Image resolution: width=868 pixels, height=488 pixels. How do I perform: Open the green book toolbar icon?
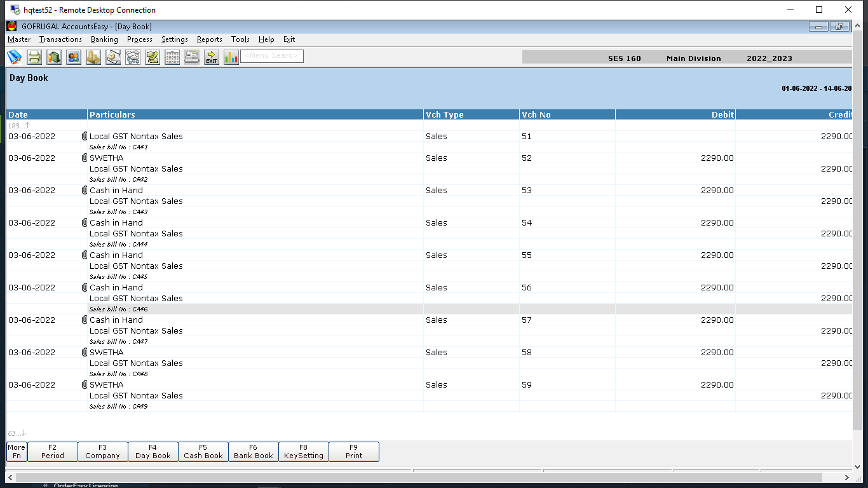point(54,57)
